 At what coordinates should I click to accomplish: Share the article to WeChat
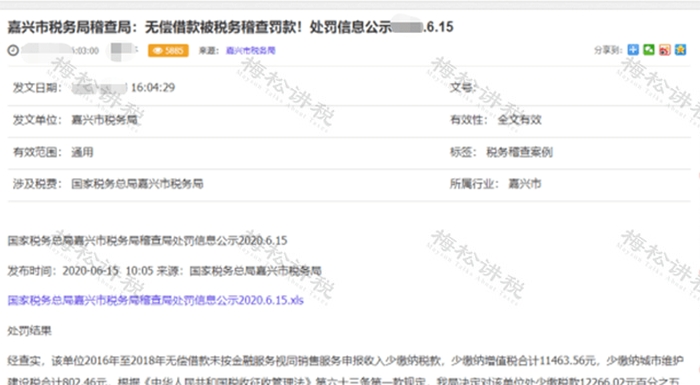point(649,50)
